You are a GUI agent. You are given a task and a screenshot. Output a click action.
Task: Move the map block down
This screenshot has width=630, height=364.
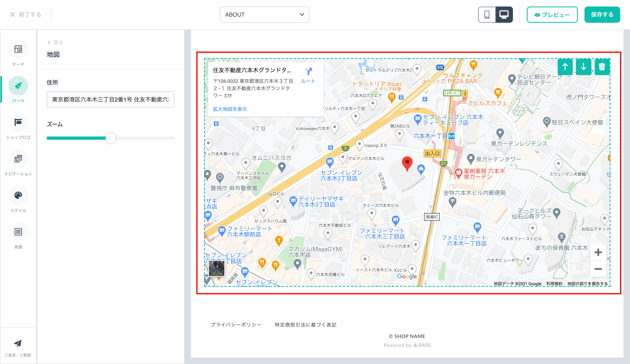583,67
